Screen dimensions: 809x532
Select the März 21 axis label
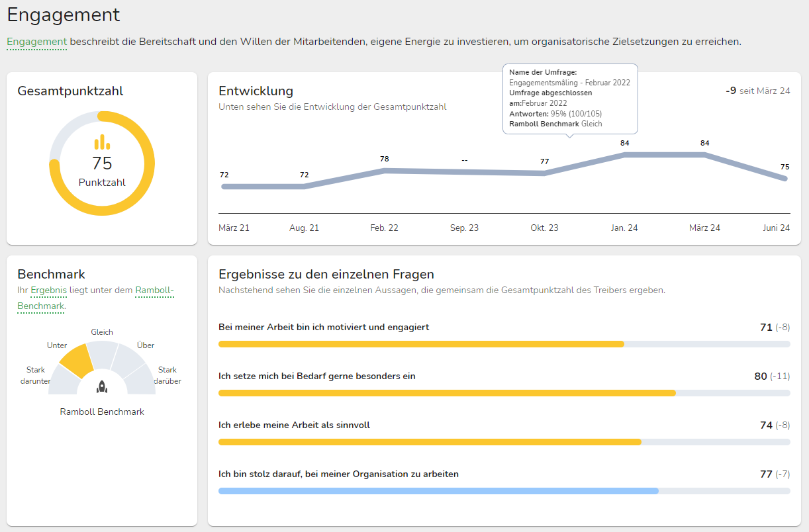(234, 228)
